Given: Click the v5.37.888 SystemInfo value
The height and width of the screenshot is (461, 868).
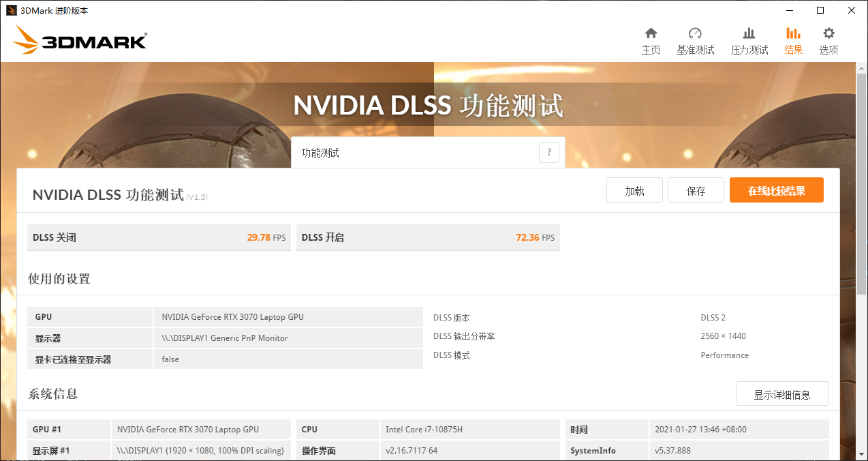Looking at the screenshot, I should (x=672, y=451).
